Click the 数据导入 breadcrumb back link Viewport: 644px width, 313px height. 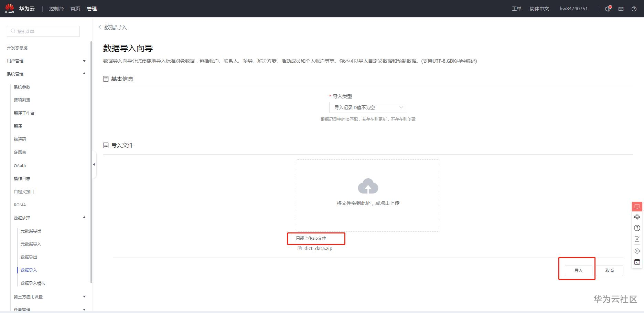pyautogui.click(x=116, y=27)
